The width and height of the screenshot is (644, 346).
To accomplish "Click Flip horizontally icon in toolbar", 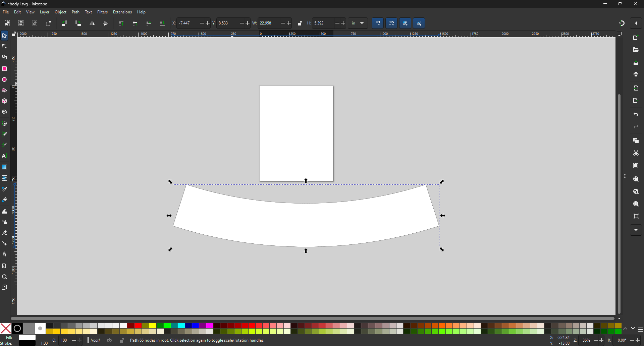I will [92, 23].
